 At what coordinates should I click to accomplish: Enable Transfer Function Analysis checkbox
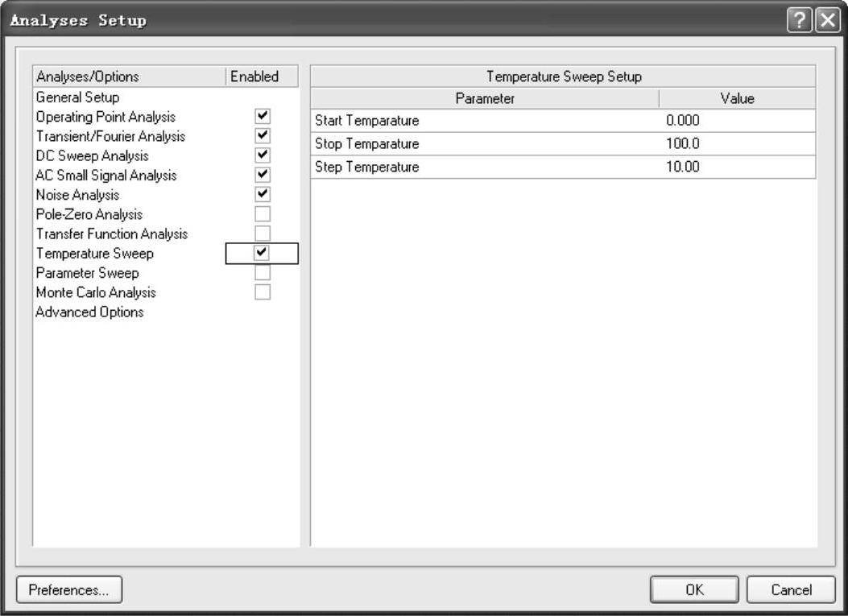pos(263,233)
